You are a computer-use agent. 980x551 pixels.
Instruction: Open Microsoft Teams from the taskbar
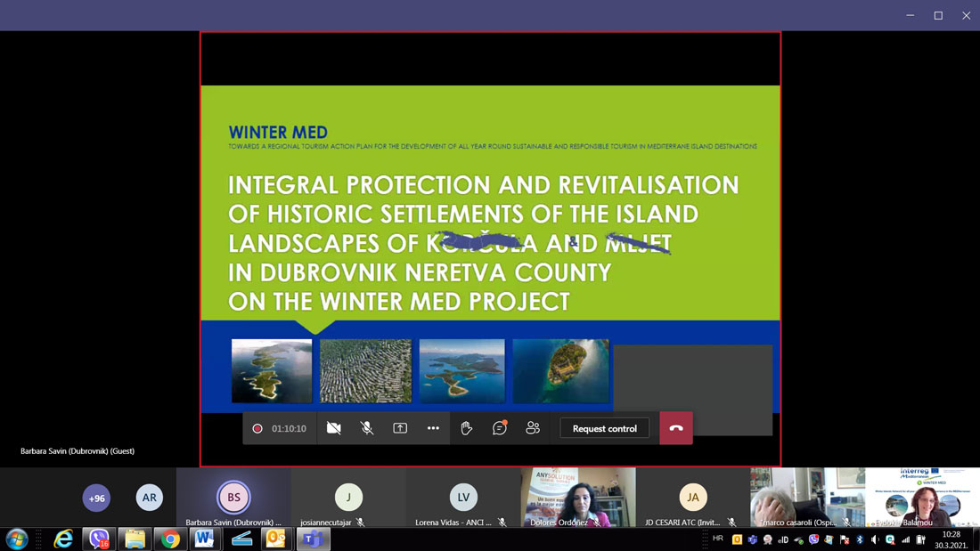[x=313, y=539]
